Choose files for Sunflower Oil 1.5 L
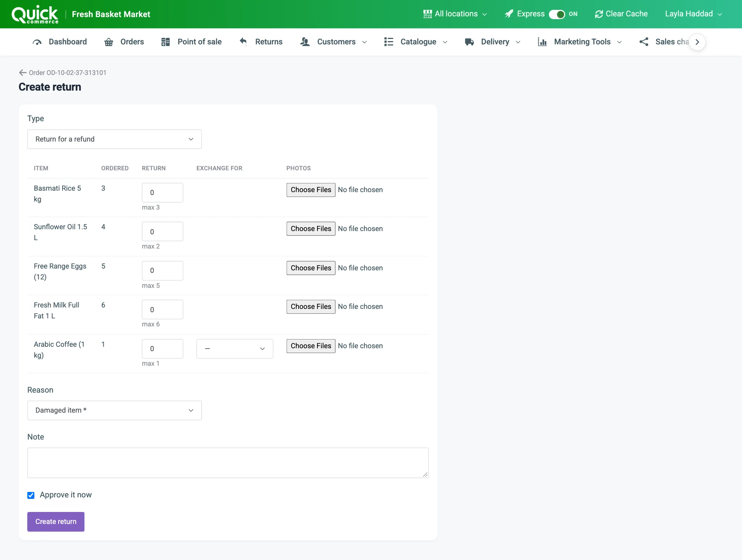This screenshot has height=560, width=742. (311, 229)
